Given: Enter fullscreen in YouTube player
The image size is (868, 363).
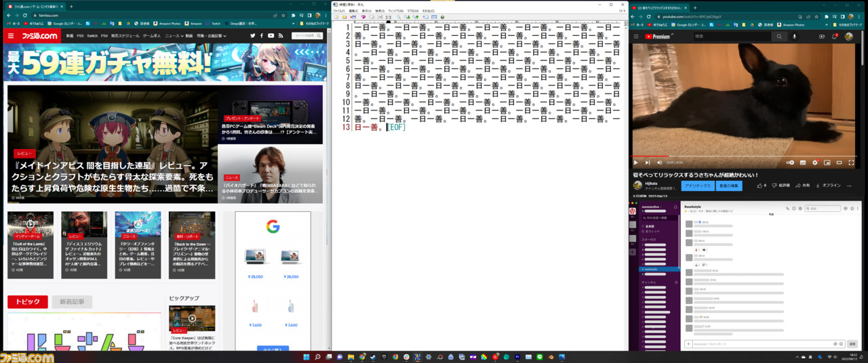Looking at the screenshot, I should [x=852, y=163].
